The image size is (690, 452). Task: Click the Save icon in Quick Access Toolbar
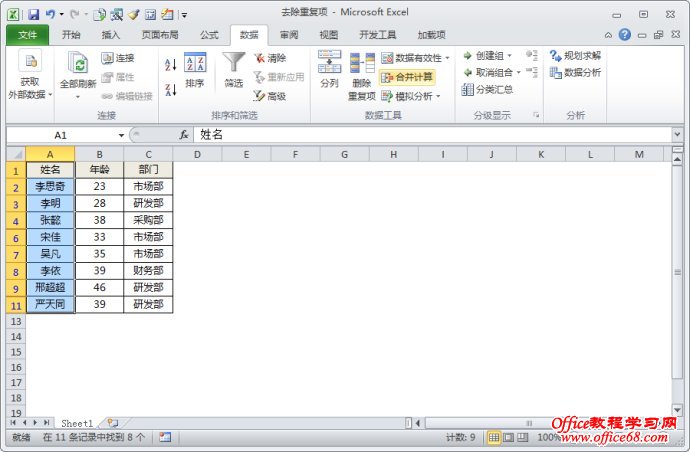point(33,15)
